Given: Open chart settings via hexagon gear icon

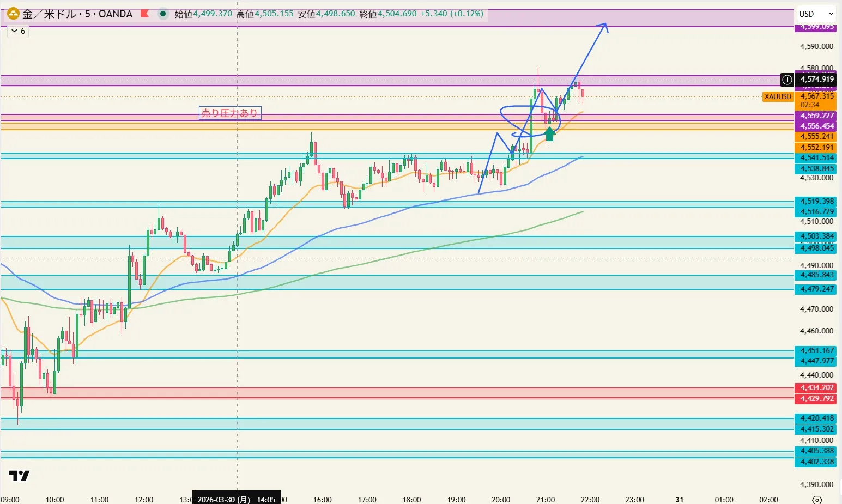Looking at the screenshot, I should (816, 500).
